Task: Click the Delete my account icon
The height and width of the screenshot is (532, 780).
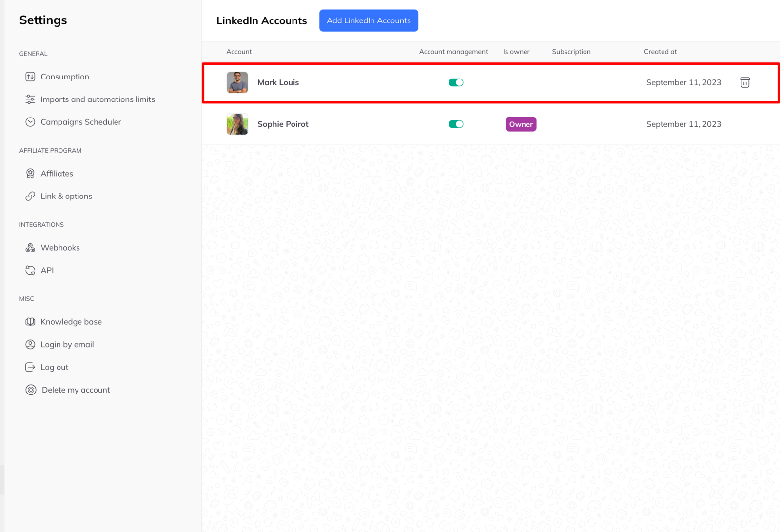Action: (31, 390)
